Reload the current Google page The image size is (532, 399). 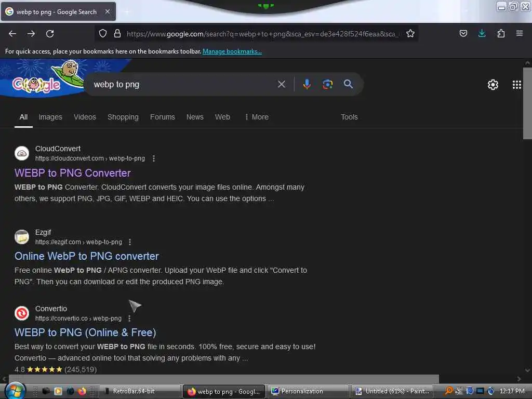coord(50,34)
